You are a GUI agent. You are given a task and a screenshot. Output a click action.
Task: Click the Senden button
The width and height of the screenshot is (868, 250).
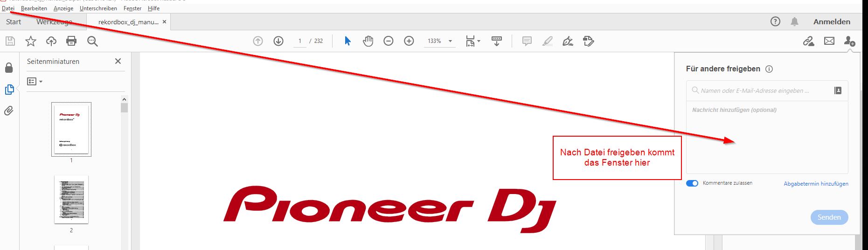[829, 217]
